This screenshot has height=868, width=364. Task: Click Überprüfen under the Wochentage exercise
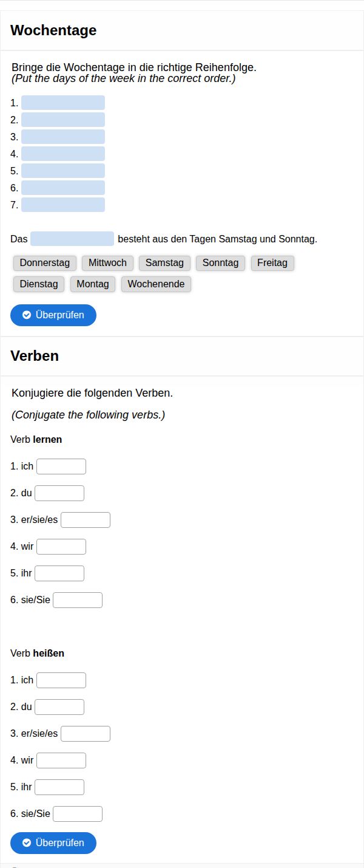click(53, 315)
